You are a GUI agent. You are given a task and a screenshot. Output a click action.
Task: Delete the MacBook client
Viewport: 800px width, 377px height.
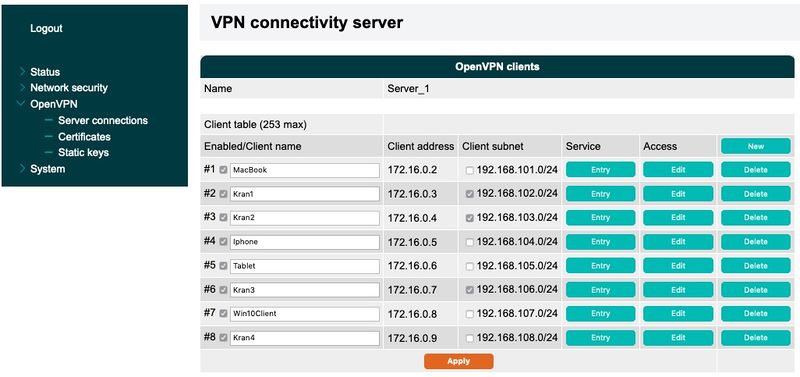coord(756,170)
